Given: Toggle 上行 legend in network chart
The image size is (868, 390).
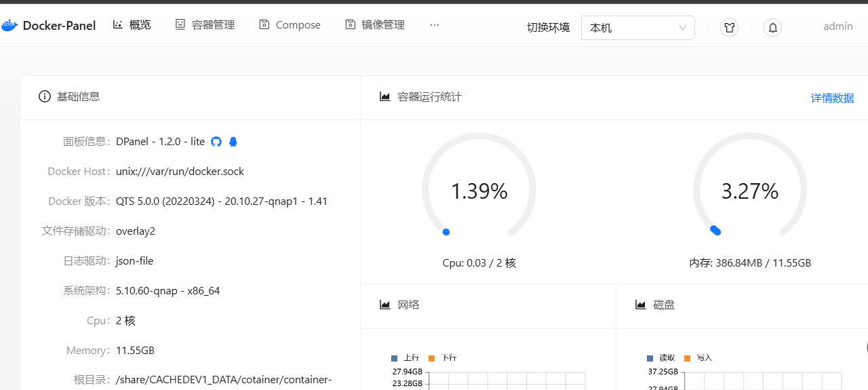Looking at the screenshot, I should pyautogui.click(x=406, y=357).
